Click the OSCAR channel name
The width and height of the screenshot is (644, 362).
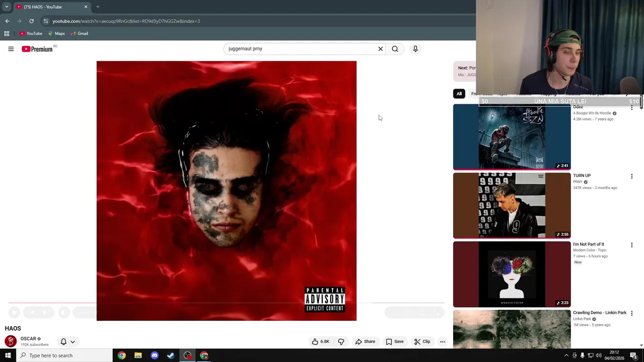(28, 339)
